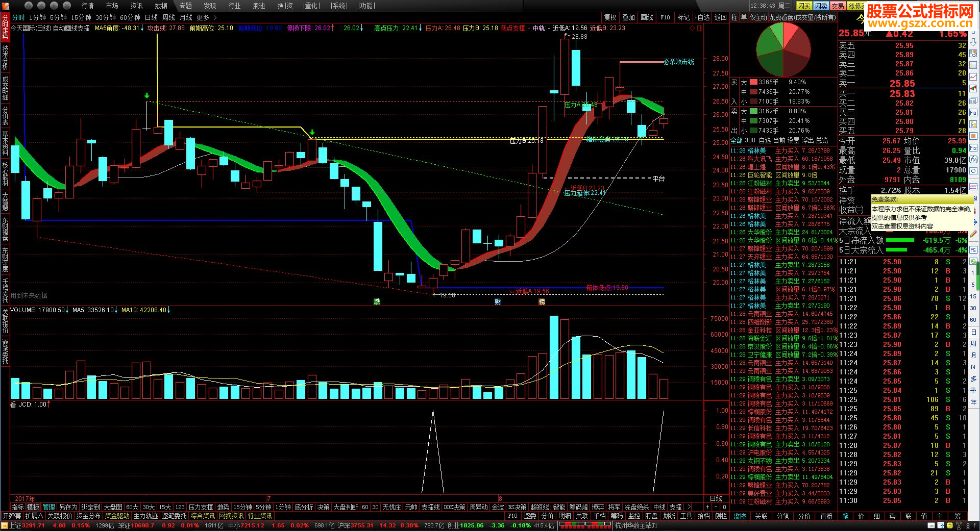Expand the 扩展∧ panel at bottom
The width and height of the screenshot is (980, 531).
coord(34,516)
